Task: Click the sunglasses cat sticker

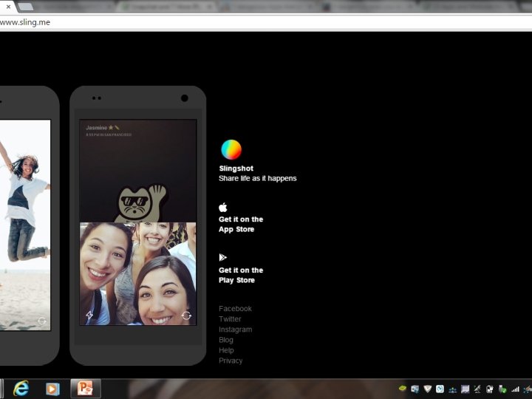Action: point(140,204)
